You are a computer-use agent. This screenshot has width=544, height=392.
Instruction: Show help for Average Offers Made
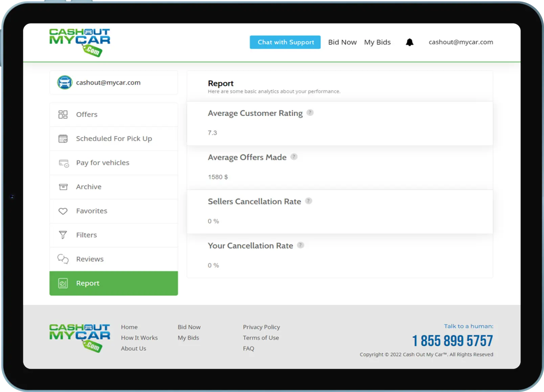[x=294, y=157]
